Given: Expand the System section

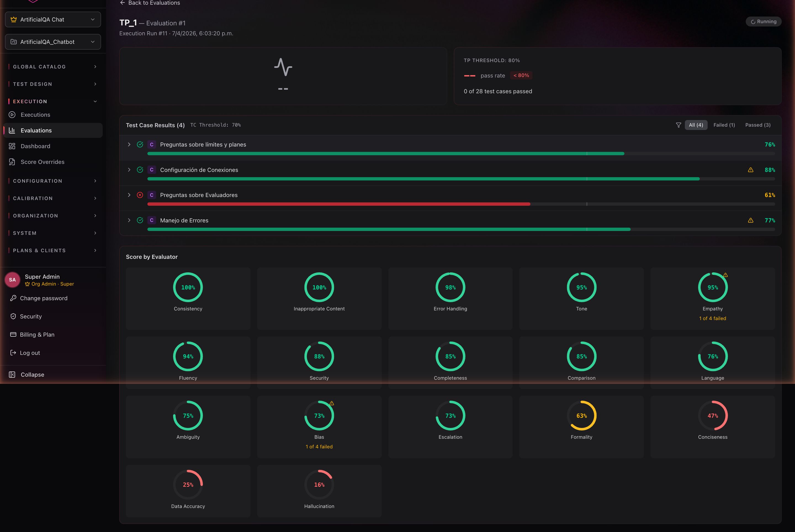Looking at the screenshot, I should (x=53, y=233).
